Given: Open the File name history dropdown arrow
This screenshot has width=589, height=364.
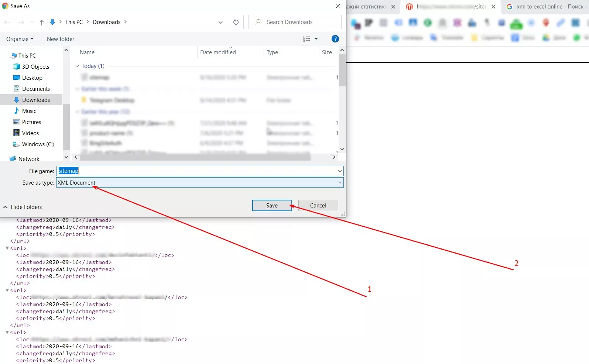Looking at the screenshot, I should (x=340, y=171).
